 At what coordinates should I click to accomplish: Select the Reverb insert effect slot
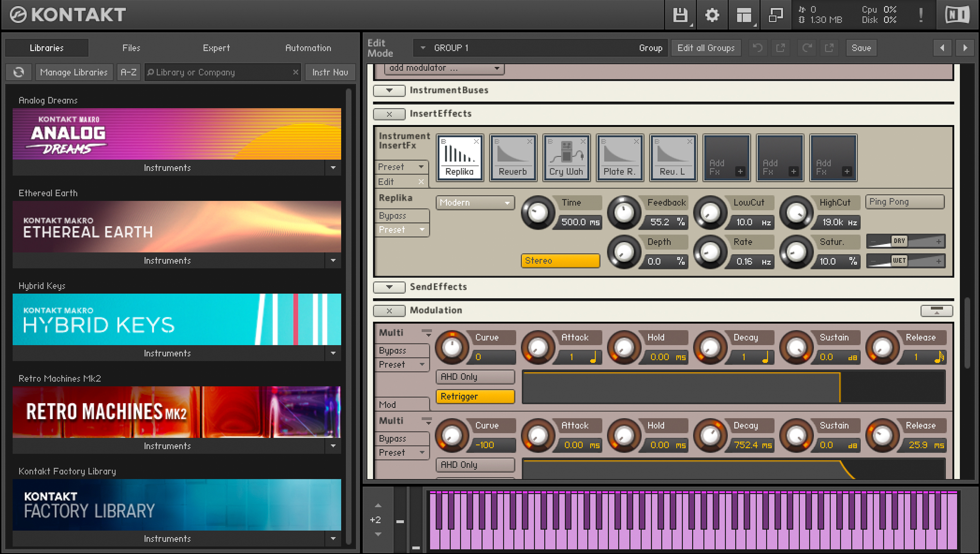(513, 157)
